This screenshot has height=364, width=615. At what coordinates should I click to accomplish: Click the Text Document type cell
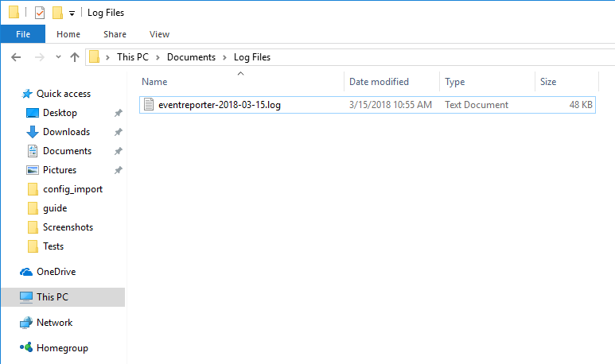click(476, 105)
